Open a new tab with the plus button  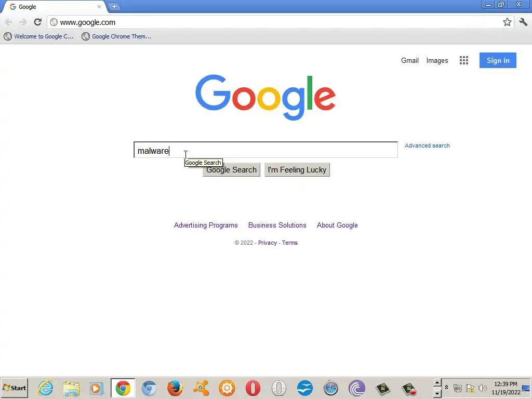(x=114, y=7)
